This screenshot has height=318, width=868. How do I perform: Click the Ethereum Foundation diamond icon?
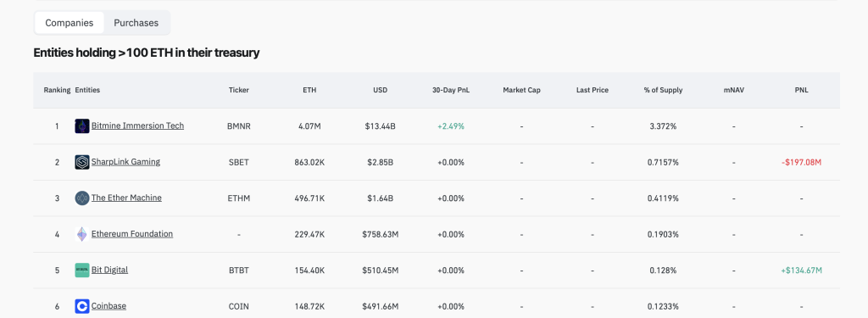pyautogui.click(x=82, y=234)
